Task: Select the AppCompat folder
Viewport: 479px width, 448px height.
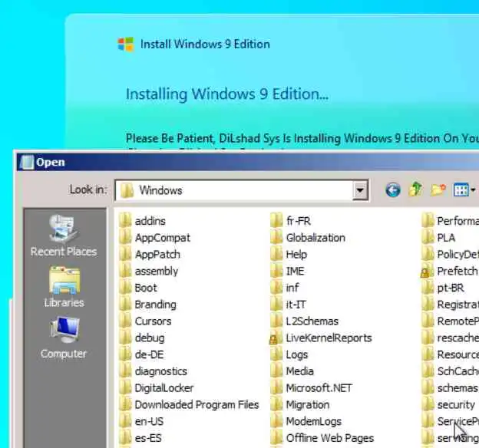Action: (154, 238)
